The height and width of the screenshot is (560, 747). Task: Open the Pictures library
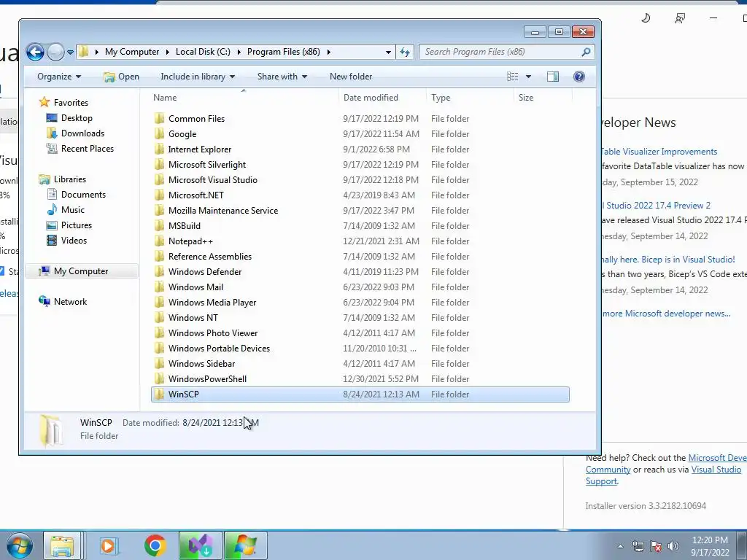[x=76, y=225]
